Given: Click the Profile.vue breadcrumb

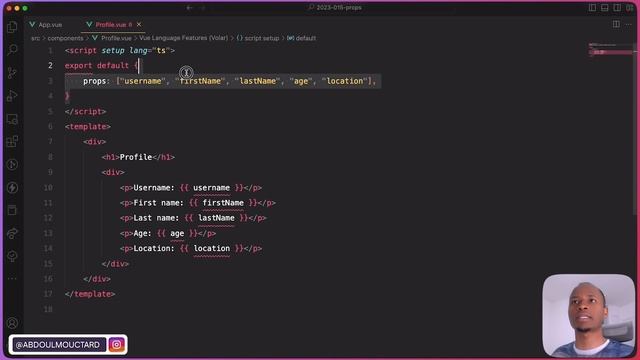Looking at the screenshot, I should 112,38.
